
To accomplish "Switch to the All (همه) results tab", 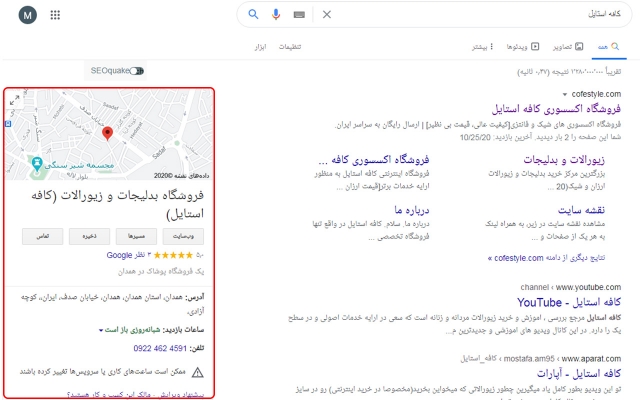I will point(609,47).
